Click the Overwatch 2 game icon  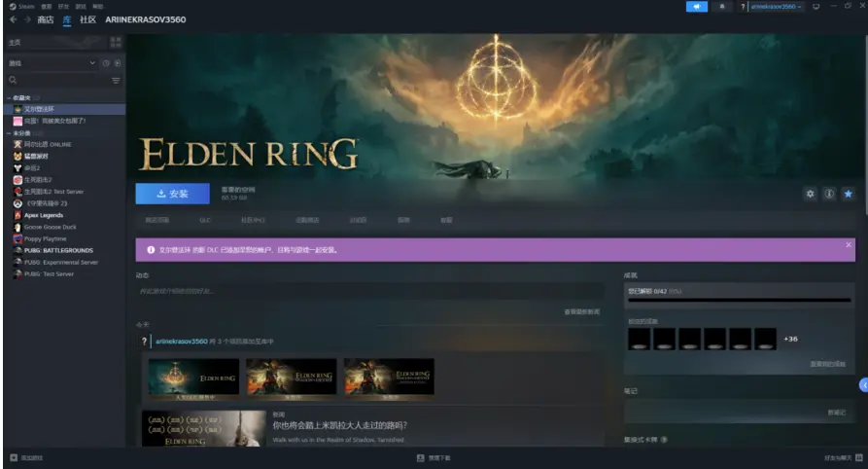(17, 203)
